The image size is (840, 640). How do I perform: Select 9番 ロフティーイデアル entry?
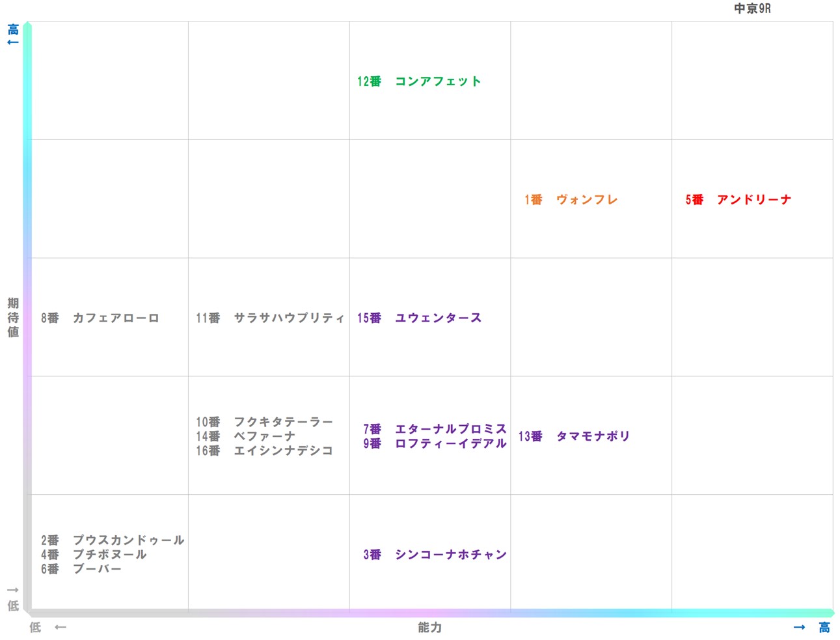click(x=434, y=442)
